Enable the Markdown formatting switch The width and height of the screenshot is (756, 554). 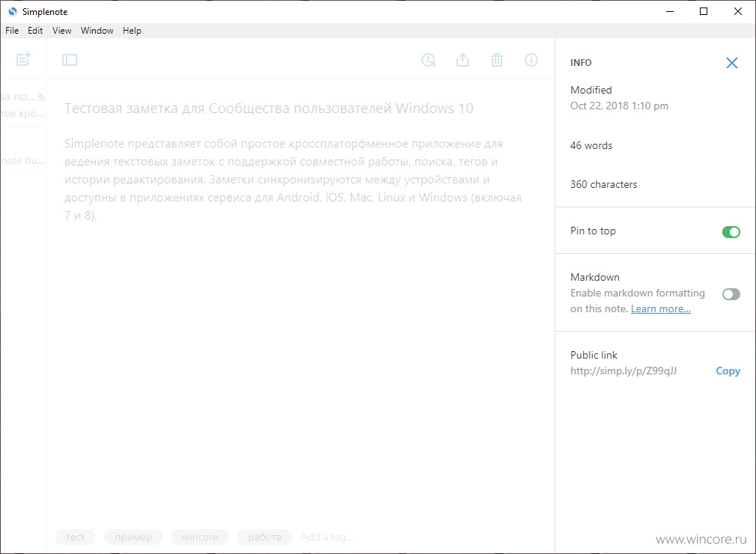(731, 294)
